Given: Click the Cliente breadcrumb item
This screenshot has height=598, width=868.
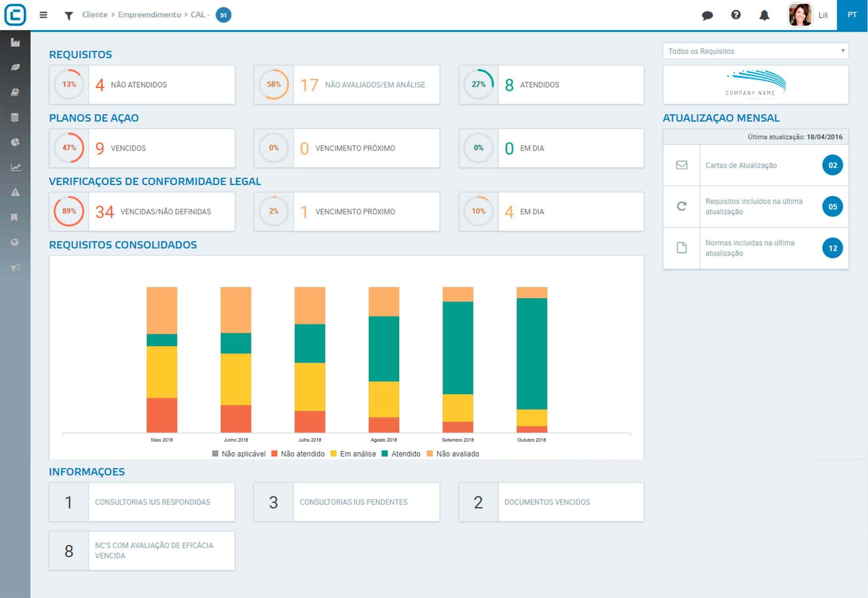Looking at the screenshot, I should pyautogui.click(x=95, y=15).
